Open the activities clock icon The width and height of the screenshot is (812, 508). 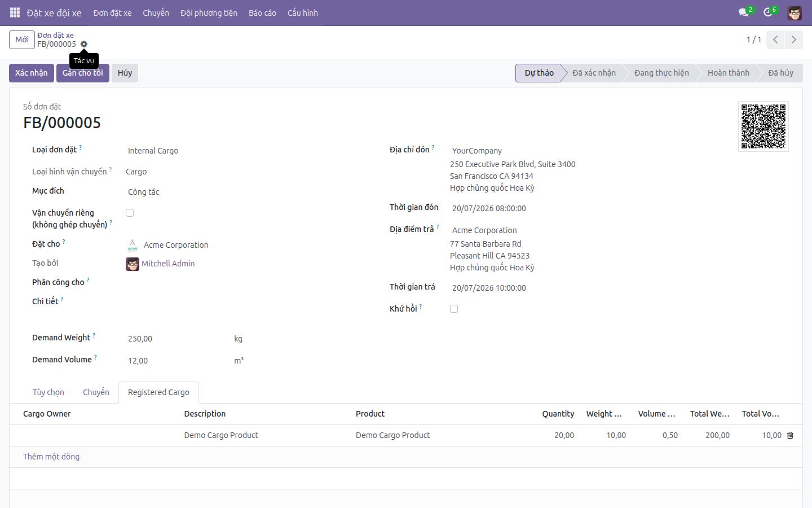(x=768, y=12)
